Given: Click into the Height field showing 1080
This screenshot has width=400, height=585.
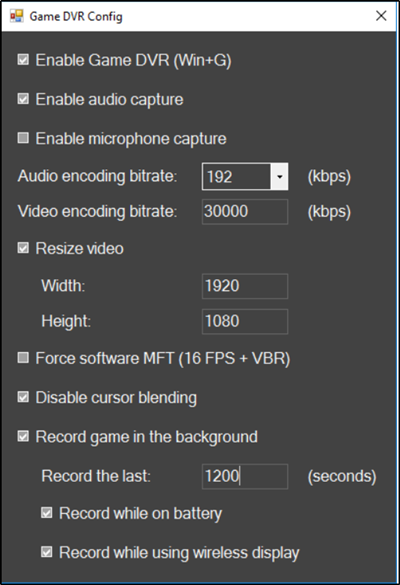Looking at the screenshot, I should click(245, 321).
